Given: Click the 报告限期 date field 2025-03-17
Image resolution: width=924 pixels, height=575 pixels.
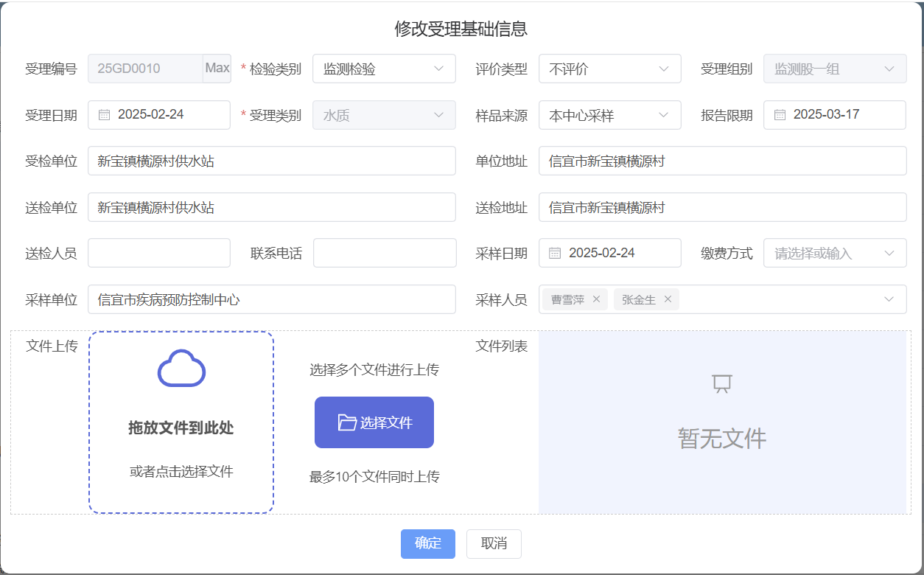Looking at the screenshot, I should tap(835, 115).
